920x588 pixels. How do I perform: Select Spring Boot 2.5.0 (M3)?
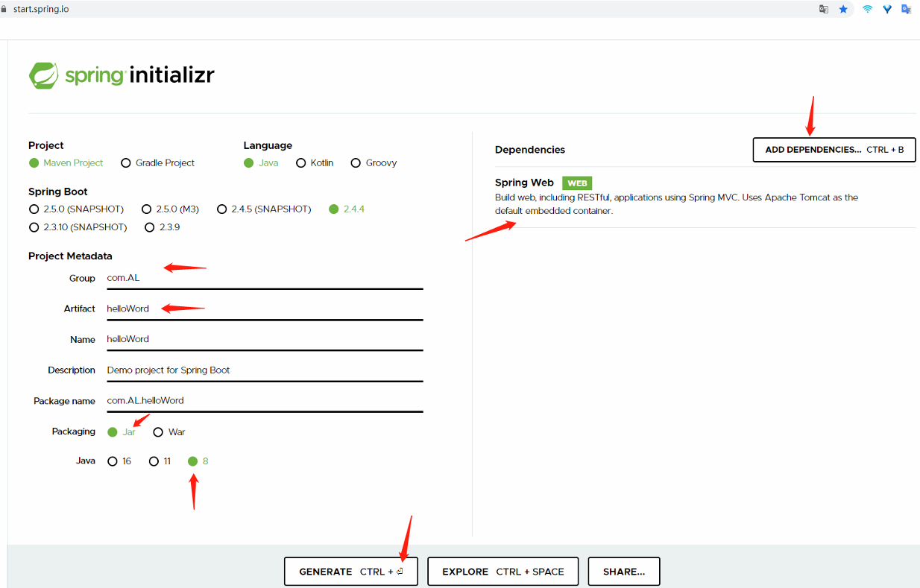170,209
